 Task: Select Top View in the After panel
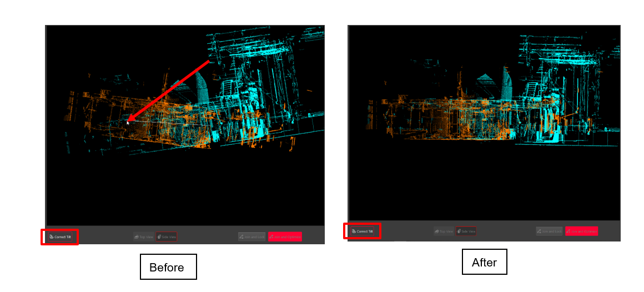[444, 231]
